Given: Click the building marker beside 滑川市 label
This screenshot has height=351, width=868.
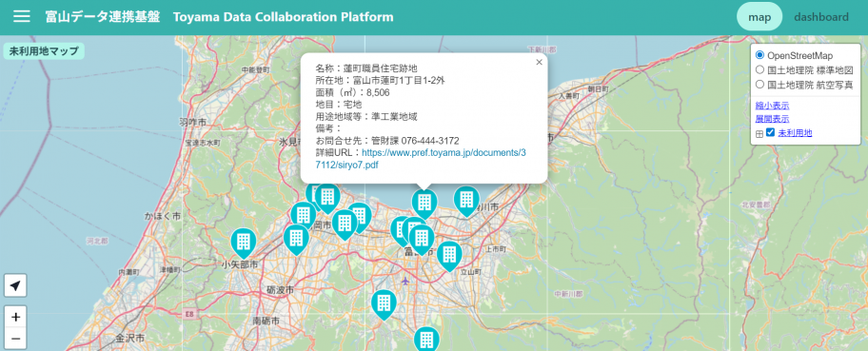Looking at the screenshot, I should coord(466,200).
